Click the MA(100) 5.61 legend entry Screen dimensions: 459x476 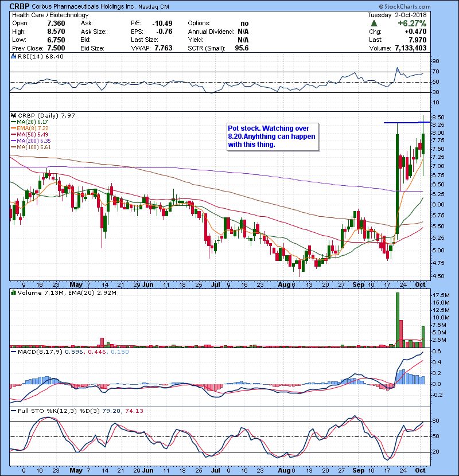click(30, 147)
